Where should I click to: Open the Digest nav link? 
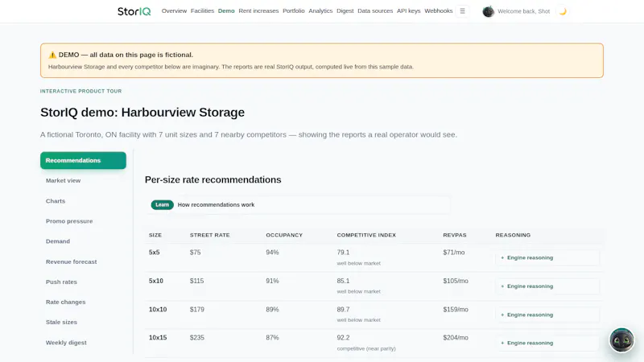tap(345, 11)
